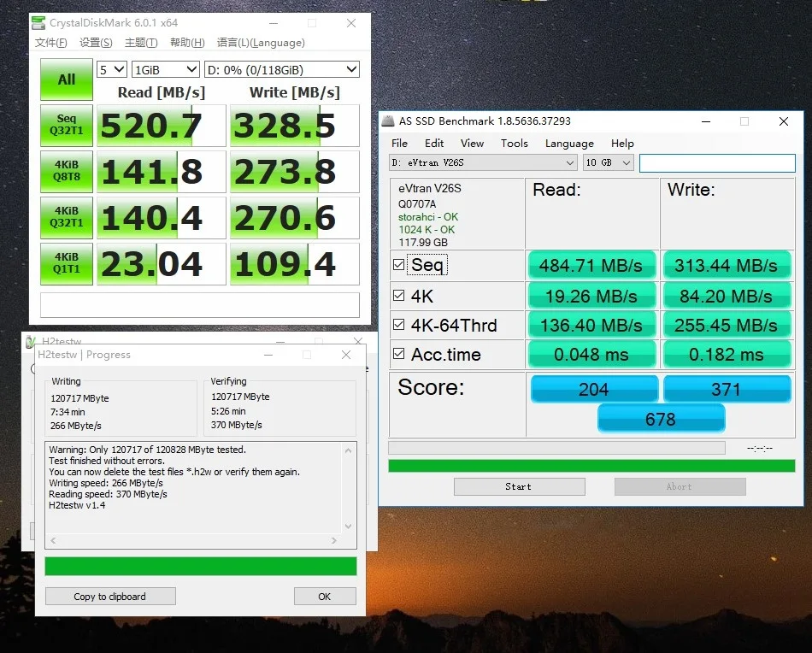The width and height of the screenshot is (812, 653).
Task: Minimize the AS SSD Benchmark window
Action: click(706, 121)
